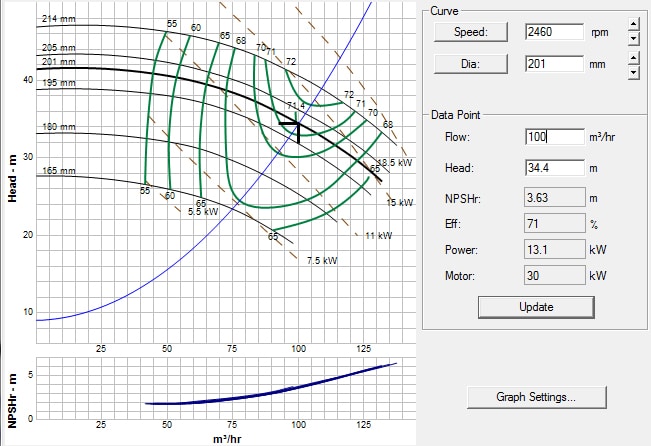The width and height of the screenshot is (651, 446).
Task: Select the Flow input field
Action: (554, 137)
